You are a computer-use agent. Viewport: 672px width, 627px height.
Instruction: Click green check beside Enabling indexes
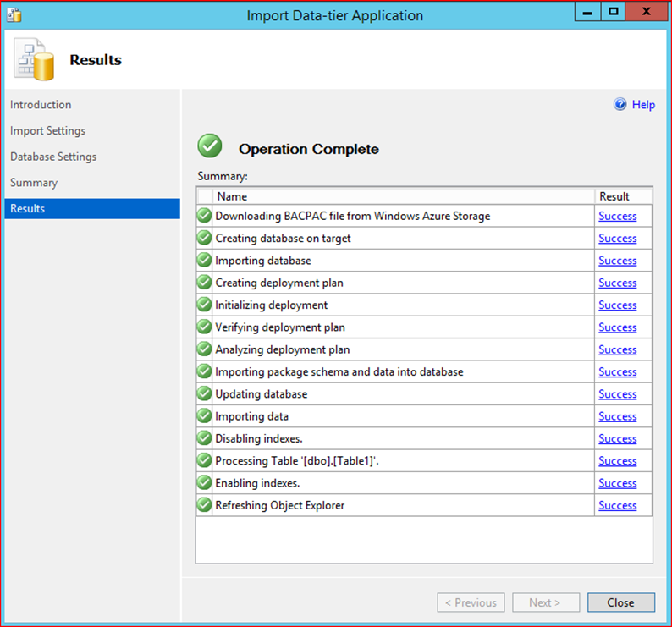click(x=205, y=483)
